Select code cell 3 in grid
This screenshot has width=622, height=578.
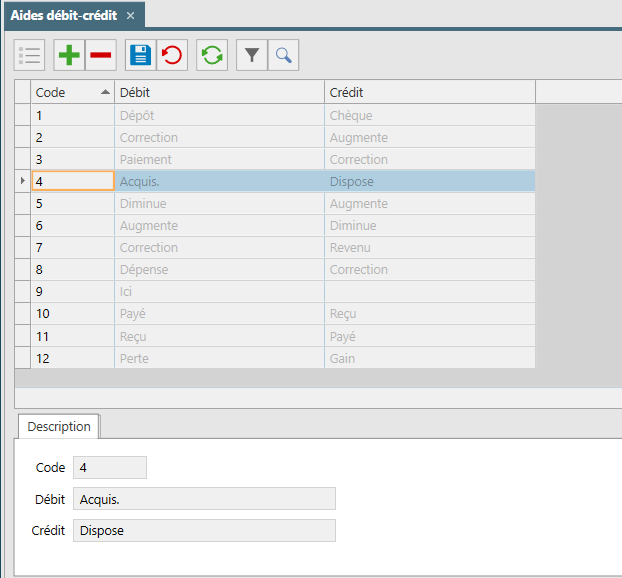73,159
